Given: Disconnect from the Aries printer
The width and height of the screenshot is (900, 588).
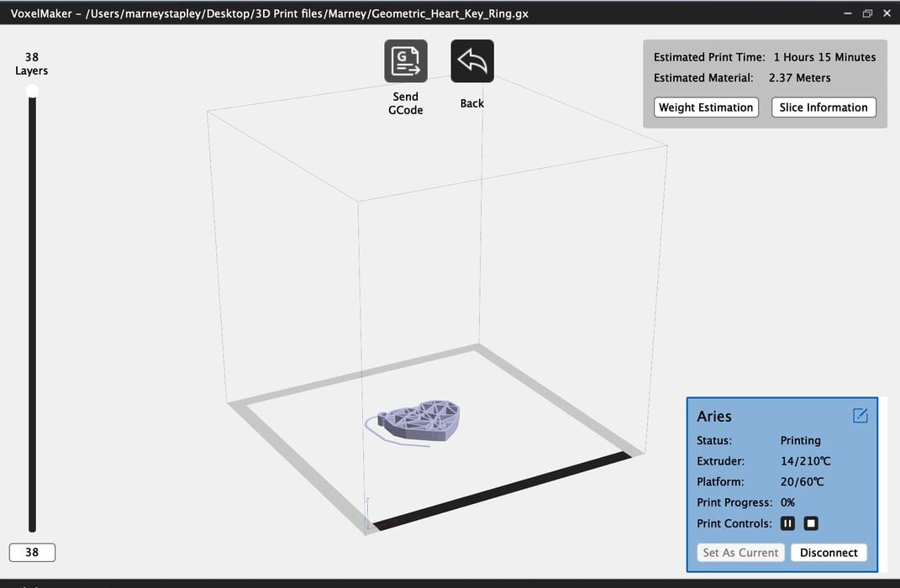Looking at the screenshot, I should click(829, 552).
